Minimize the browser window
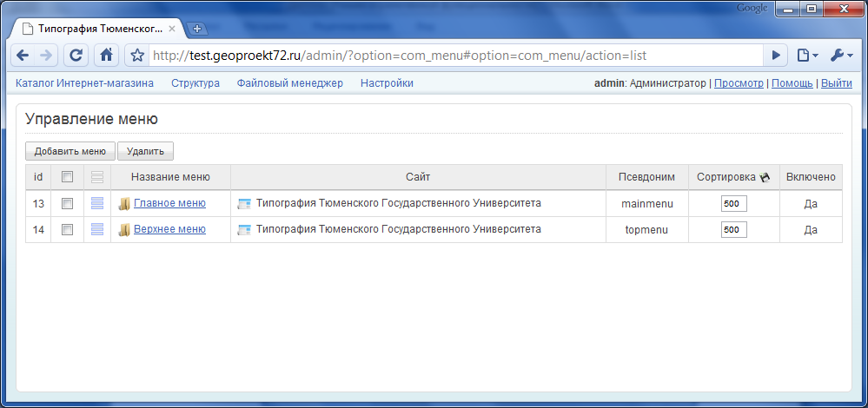 pos(788,10)
